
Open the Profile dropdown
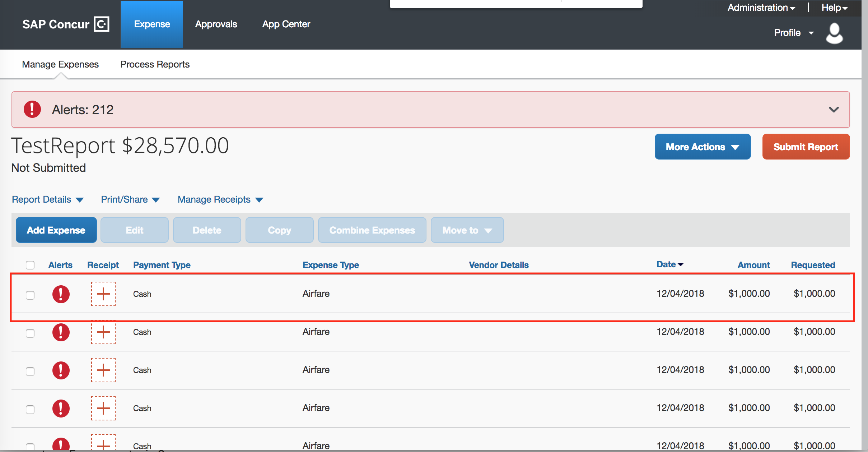point(794,33)
